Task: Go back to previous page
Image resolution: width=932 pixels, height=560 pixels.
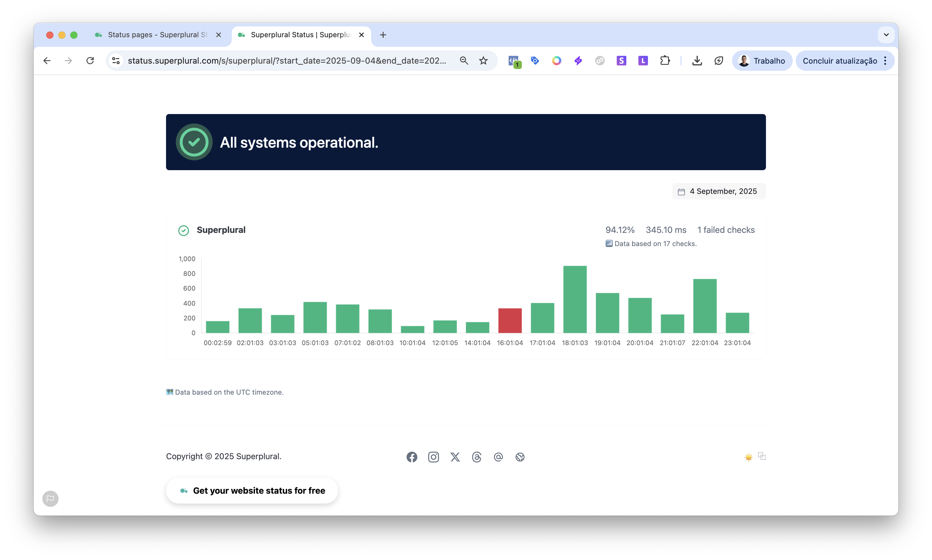Action: (x=47, y=60)
